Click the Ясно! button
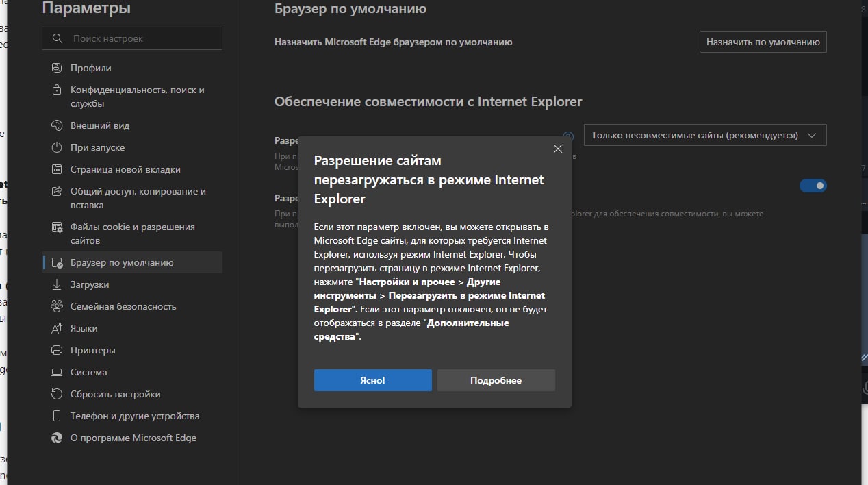The width and height of the screenshot is (868, 485). point(373,380)
